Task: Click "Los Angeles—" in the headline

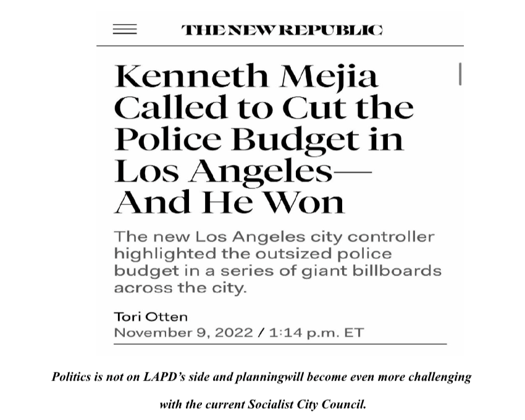Action: click(242, 171)
